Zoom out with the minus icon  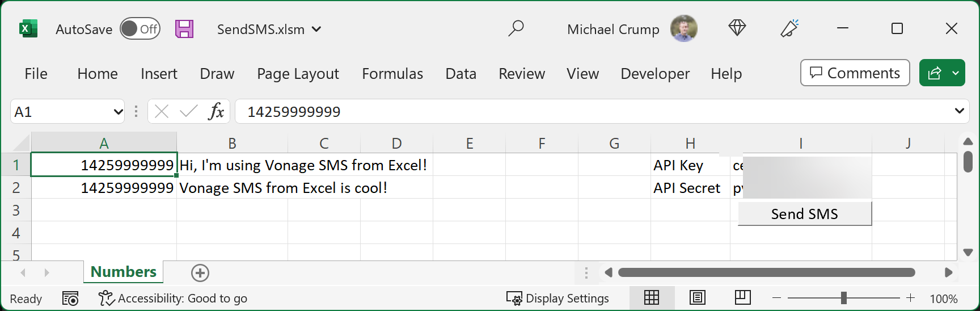click(776, 298)
